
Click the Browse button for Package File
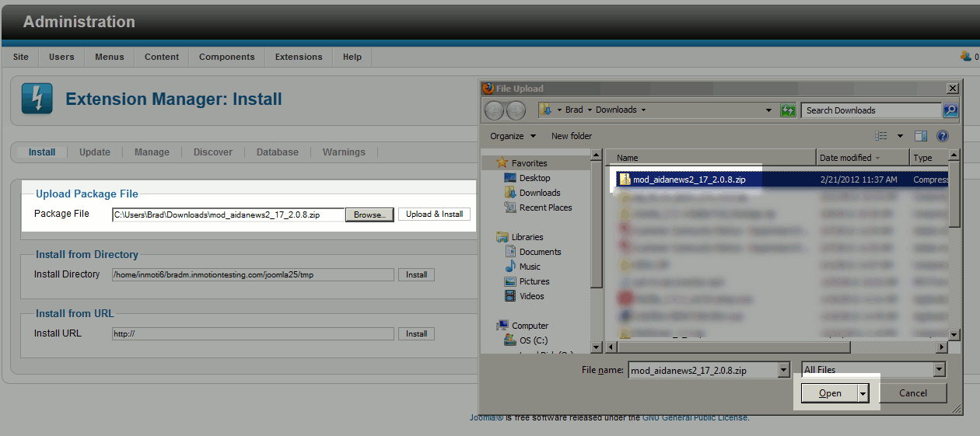369,215
